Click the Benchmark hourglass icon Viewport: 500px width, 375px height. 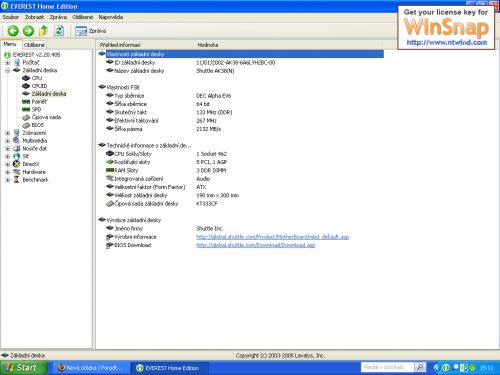click(16, 180)
